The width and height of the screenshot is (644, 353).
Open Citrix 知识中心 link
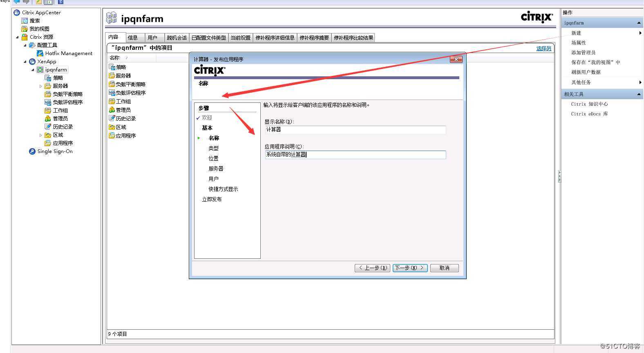[589, 104]
